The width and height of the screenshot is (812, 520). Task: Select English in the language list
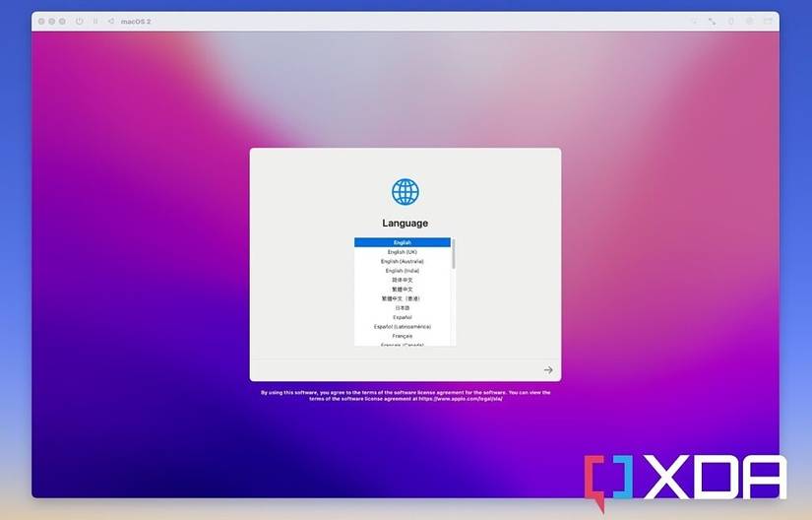tap(403, 242)
